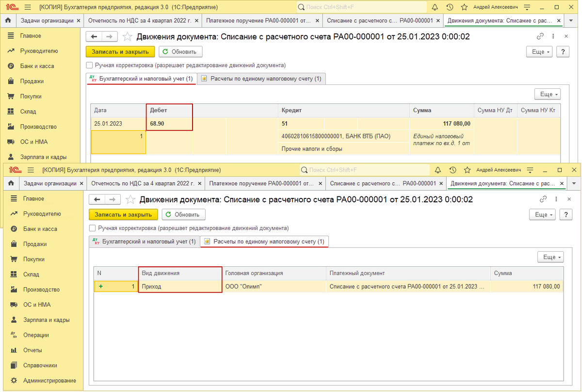
Task: Open help question mark button in back window
Action: point(563,52)
